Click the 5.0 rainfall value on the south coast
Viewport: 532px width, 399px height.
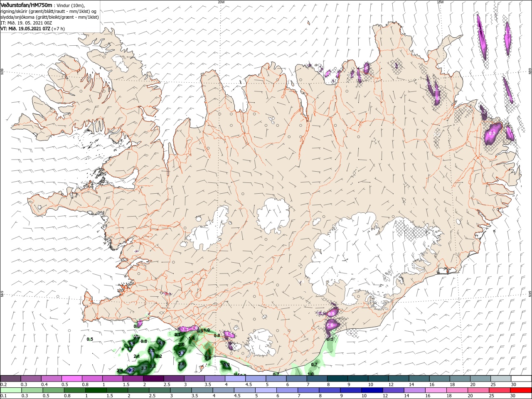click(x=227, y=365)
